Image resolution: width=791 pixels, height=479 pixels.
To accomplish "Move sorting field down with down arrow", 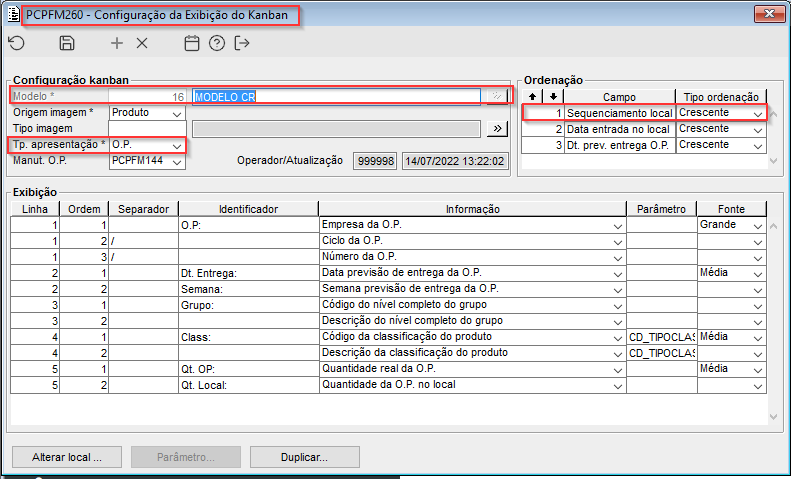I will (553, 96).
